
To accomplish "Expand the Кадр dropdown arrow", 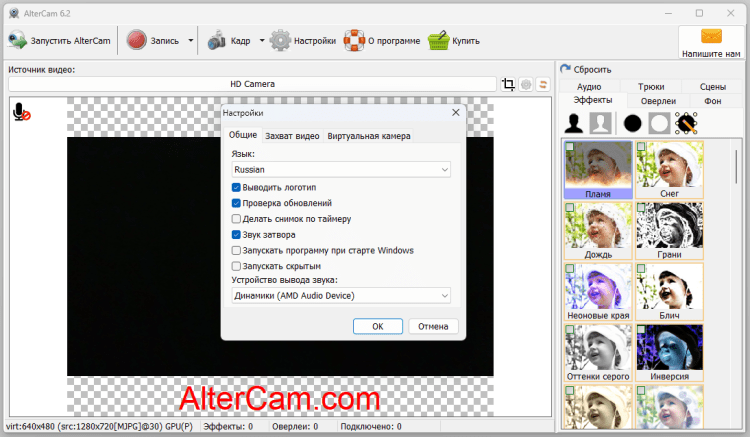I will 262,41.
